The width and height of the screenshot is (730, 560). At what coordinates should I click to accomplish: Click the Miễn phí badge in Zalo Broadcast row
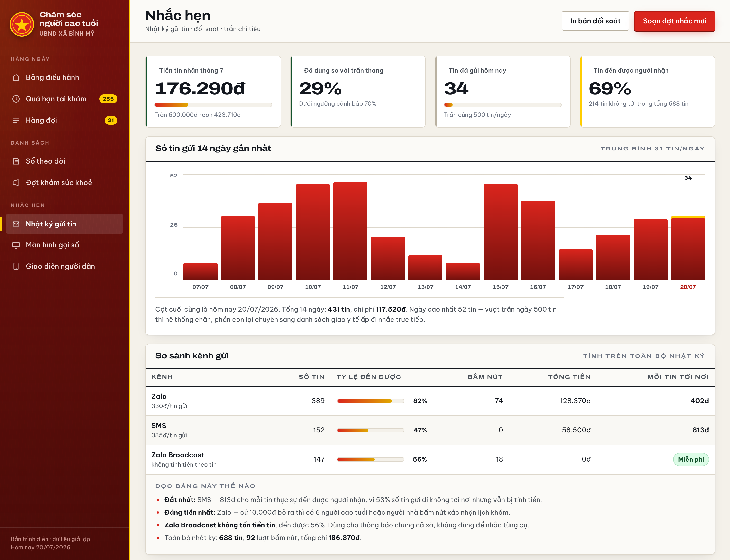click(x=691, y=459)
